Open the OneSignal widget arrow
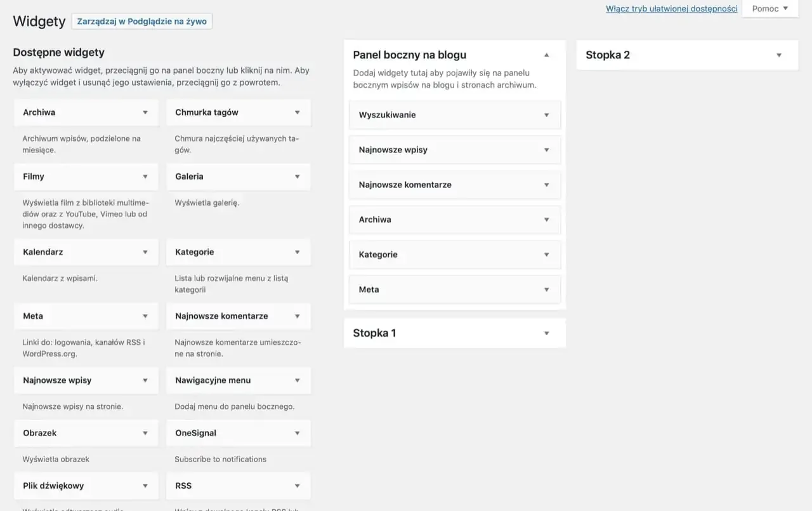 (x=298, y=433)
